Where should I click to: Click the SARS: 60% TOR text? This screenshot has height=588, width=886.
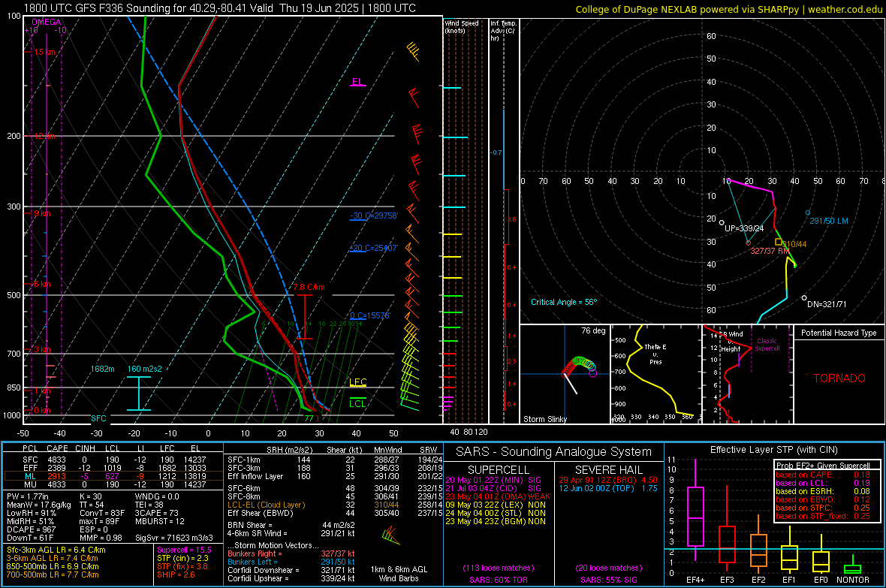tap(499, 580)
